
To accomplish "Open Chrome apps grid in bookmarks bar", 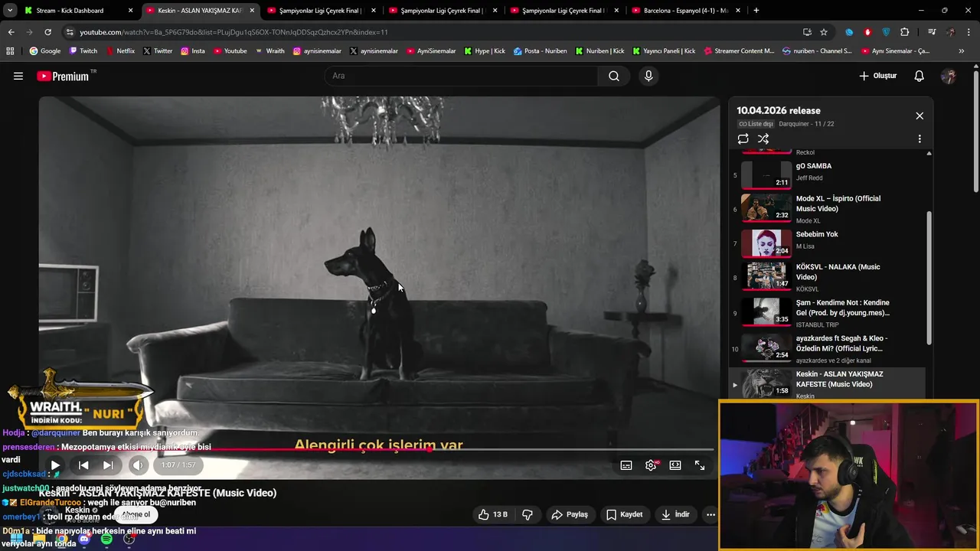I will [x=10, y=51].
